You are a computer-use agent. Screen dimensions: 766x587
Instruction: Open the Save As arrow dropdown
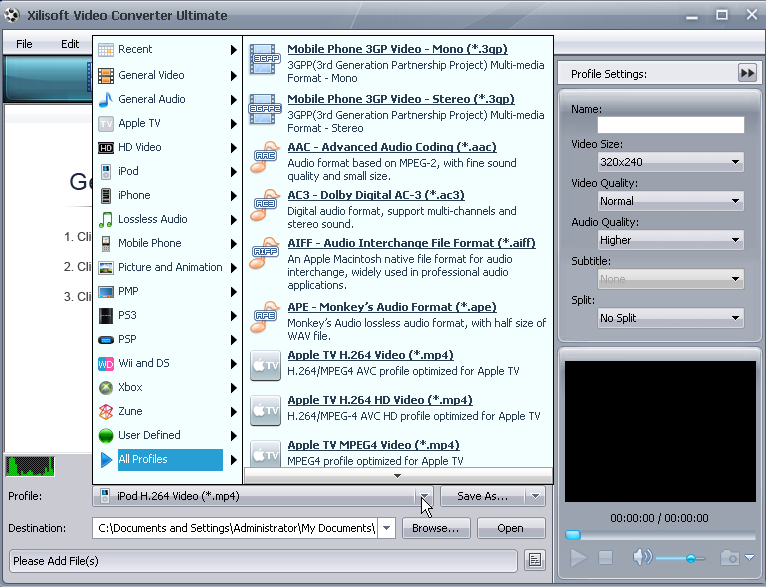click(x=535, y=496)
